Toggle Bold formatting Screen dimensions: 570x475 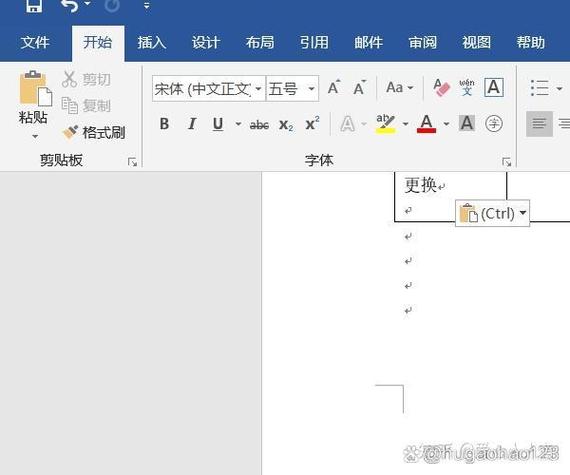(x=164, y=124)
